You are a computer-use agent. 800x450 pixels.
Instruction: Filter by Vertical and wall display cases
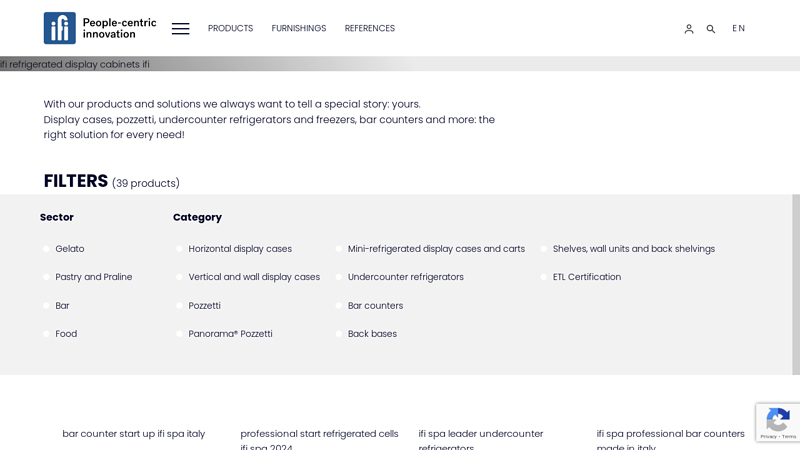point(248,277)
